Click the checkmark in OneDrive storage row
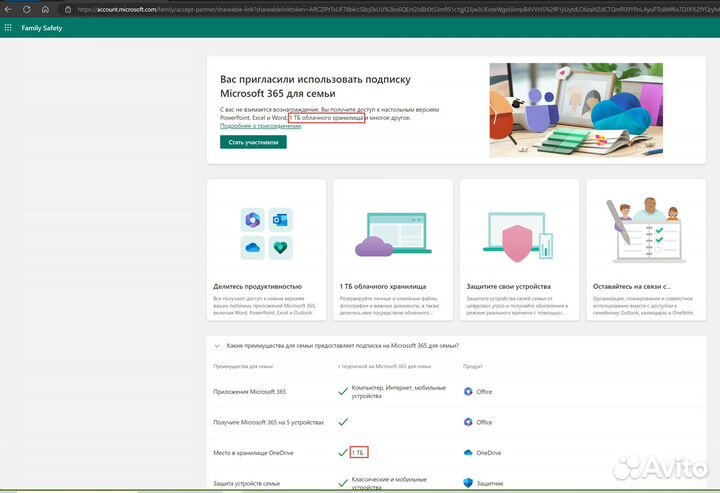Screen dimensions: 720x493 point(343,453)
